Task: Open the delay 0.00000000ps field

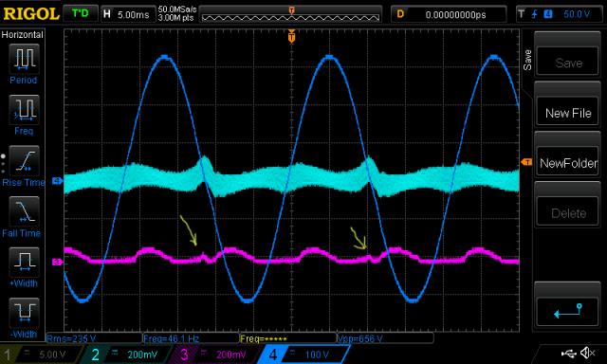Action: click(x=449, y=14)
